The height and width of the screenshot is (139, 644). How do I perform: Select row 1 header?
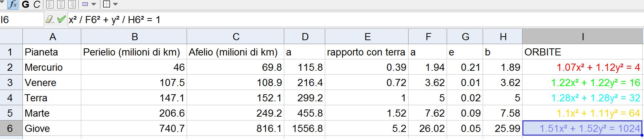point(11,52)
